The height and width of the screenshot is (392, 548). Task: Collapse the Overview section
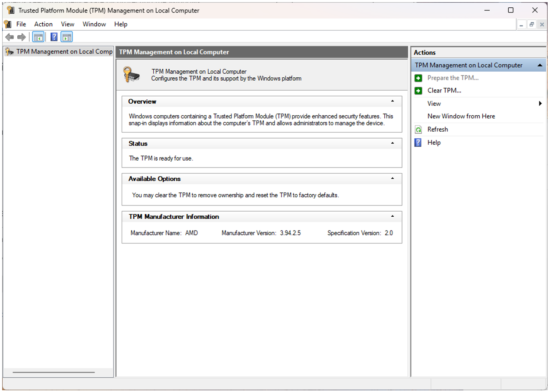click(392, 101)
